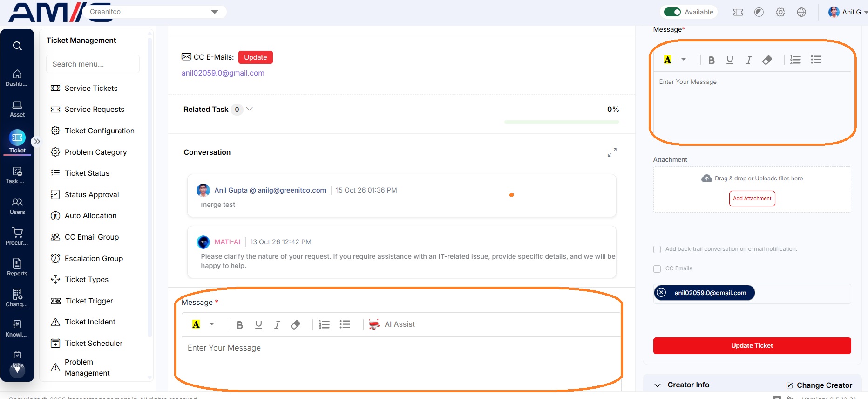
Task: Submit with the Update Ticket button
Action: [x=752, y=346]
